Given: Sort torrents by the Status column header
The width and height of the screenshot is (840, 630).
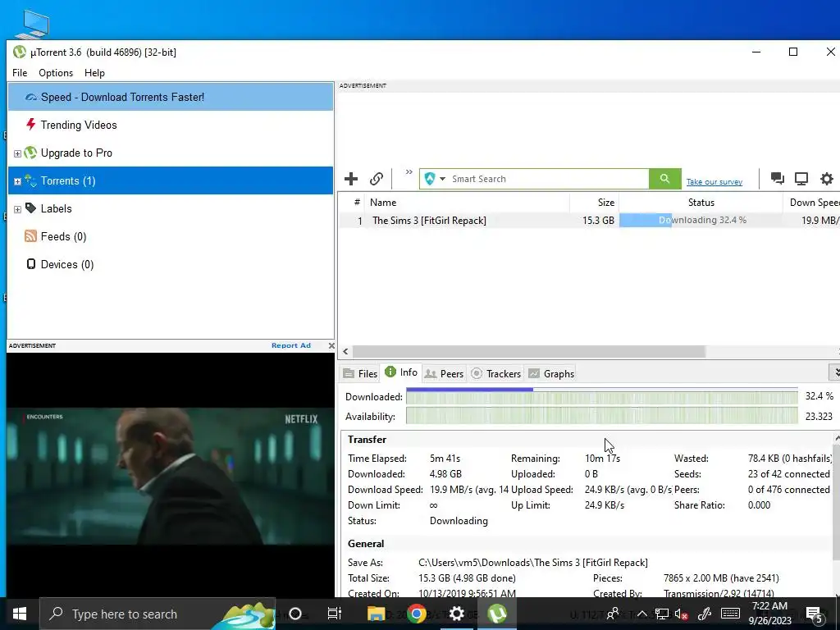Looking at the screenshot, I should [x=701, y=203].
